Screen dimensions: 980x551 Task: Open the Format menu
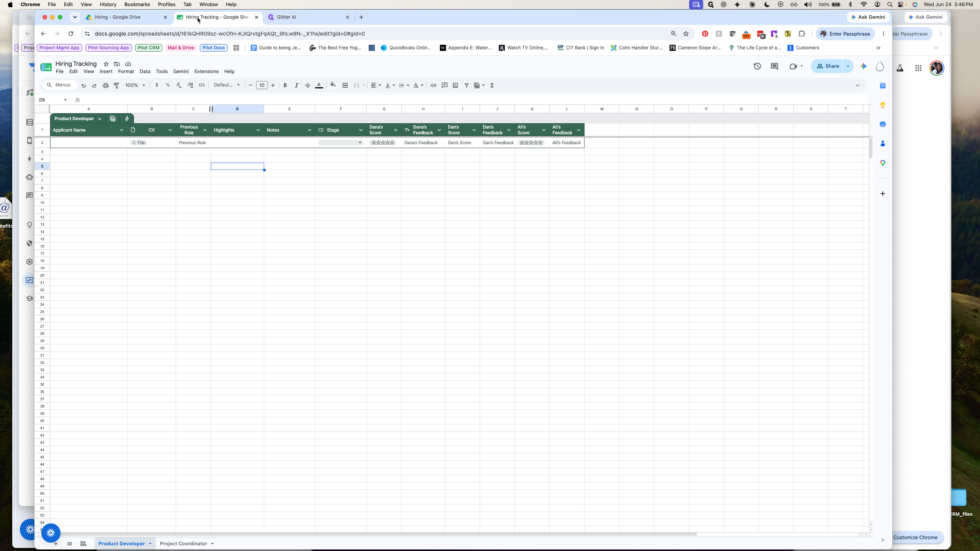[x=126, y=72]
